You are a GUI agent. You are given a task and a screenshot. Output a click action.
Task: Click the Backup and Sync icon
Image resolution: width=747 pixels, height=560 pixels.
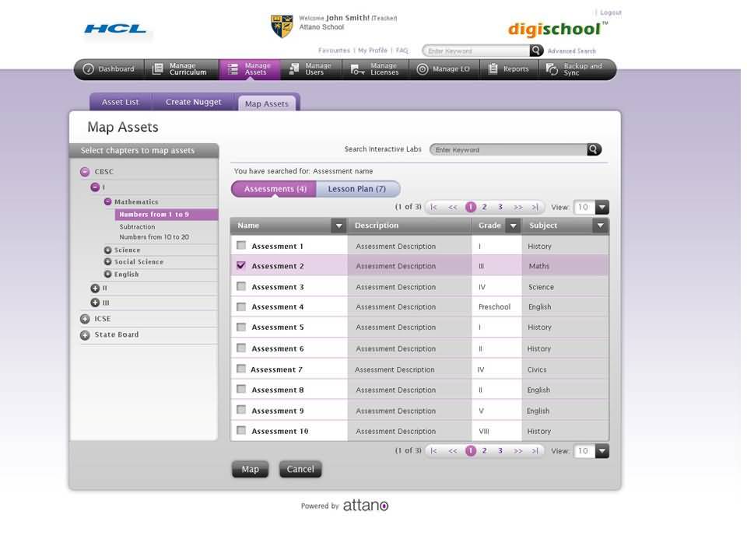552,69
